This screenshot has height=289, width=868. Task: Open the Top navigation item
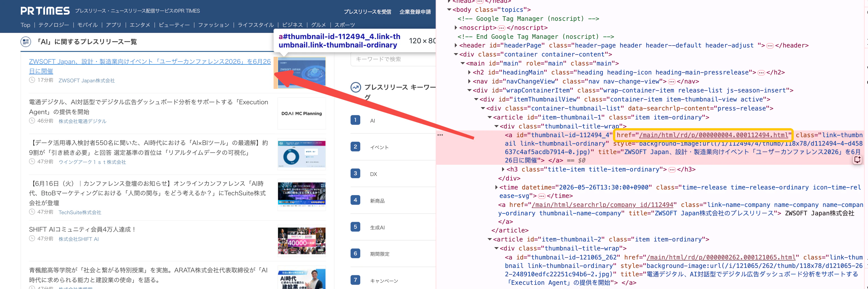[25, 25]
